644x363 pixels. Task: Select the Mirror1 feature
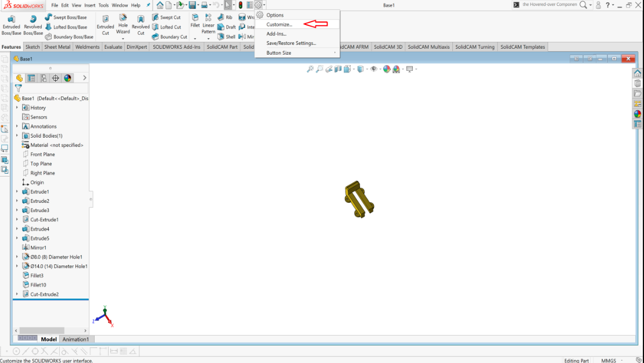pyautogui.click(x=34, y=247)
